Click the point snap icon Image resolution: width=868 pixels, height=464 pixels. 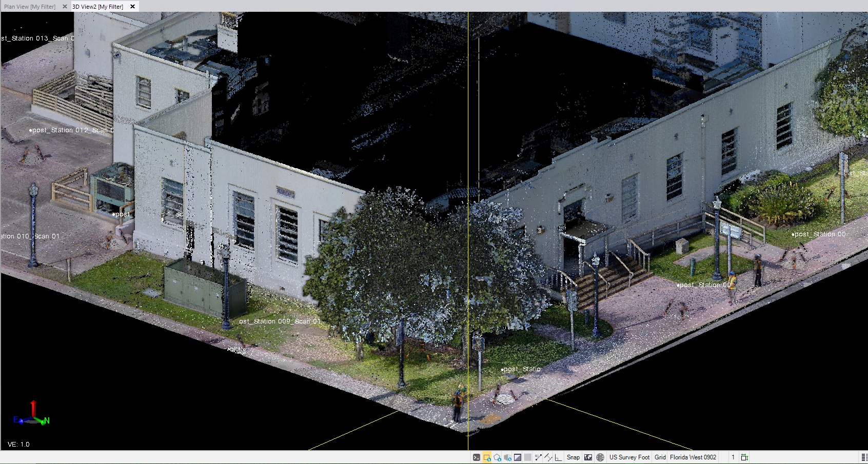click(538, 457)
